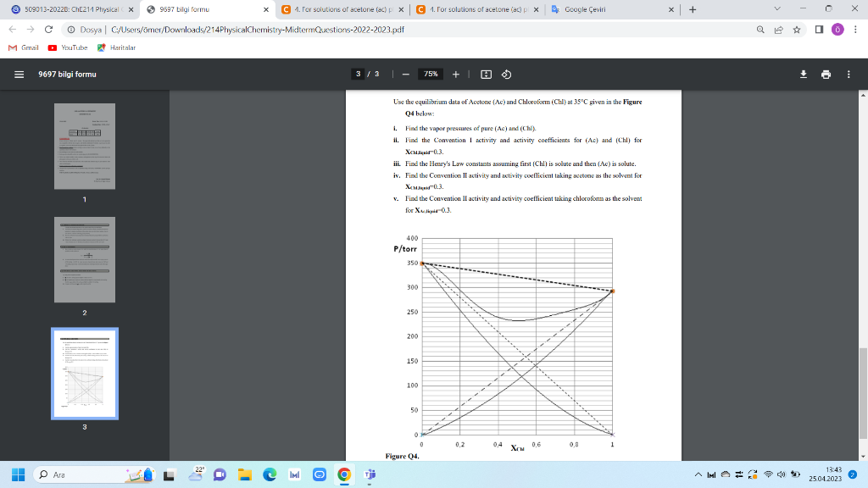
Task: Click the address bar file path
Action: pyautogui.click(x=258, y=30)
